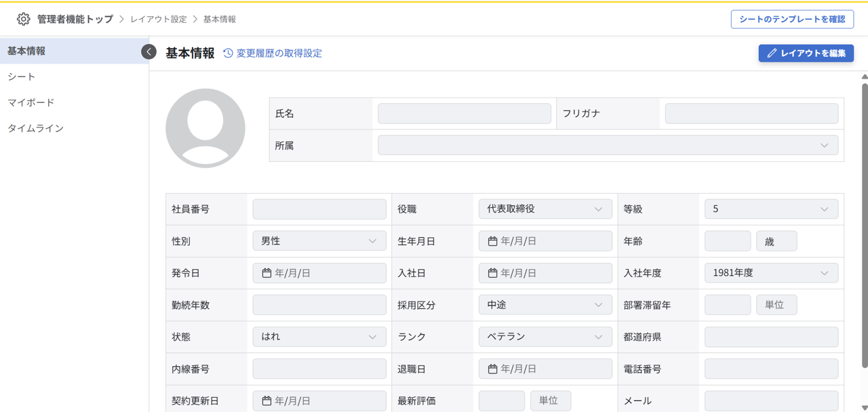868x412 pixels.
Task: Click the 基本情報 breadcrumb text
Action: pyautogui.click(x=220, y=19)
